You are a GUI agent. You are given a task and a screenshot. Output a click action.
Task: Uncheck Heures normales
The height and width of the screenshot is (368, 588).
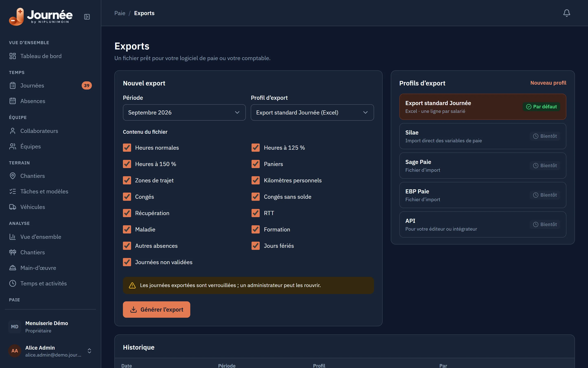pyautogui.click(x=127, y=148)
